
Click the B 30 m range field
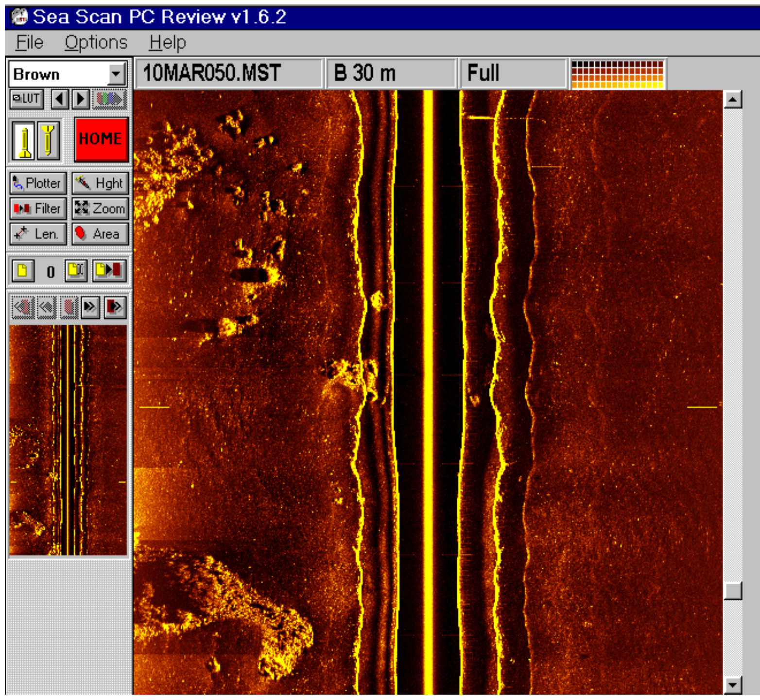[x=392, y=73]
